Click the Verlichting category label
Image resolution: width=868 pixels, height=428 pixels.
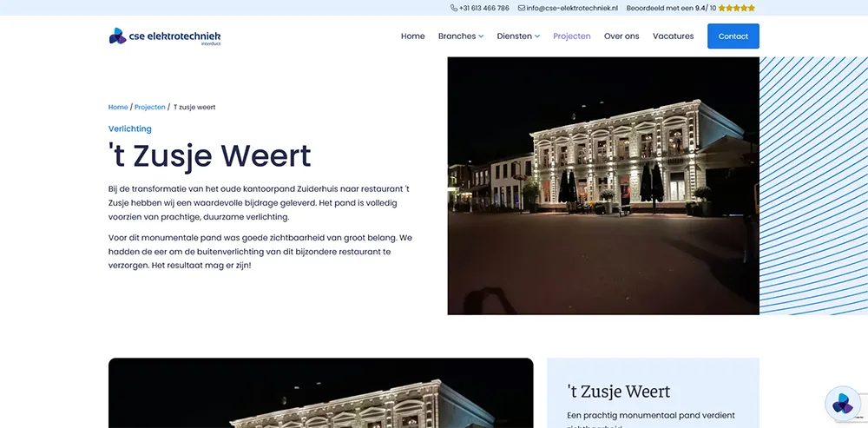pos(130,128)
